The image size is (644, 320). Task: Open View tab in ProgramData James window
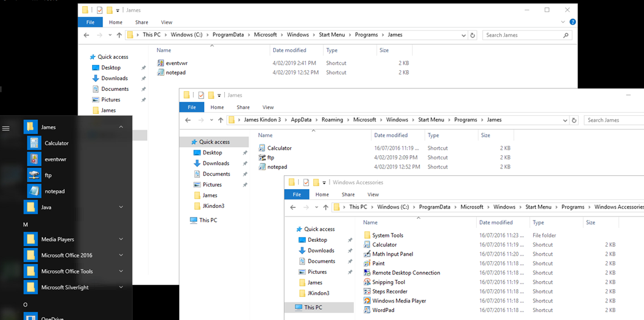167,22
